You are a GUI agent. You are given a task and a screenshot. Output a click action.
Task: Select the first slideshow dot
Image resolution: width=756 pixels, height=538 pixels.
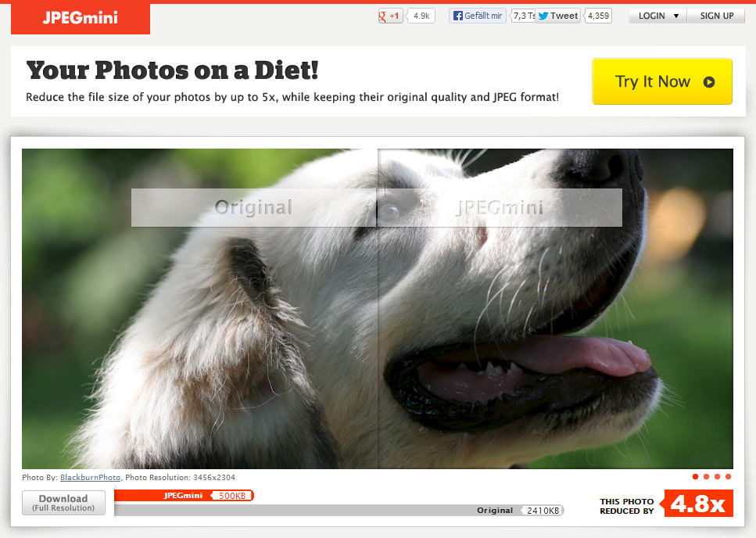click(x=695, y=477)
